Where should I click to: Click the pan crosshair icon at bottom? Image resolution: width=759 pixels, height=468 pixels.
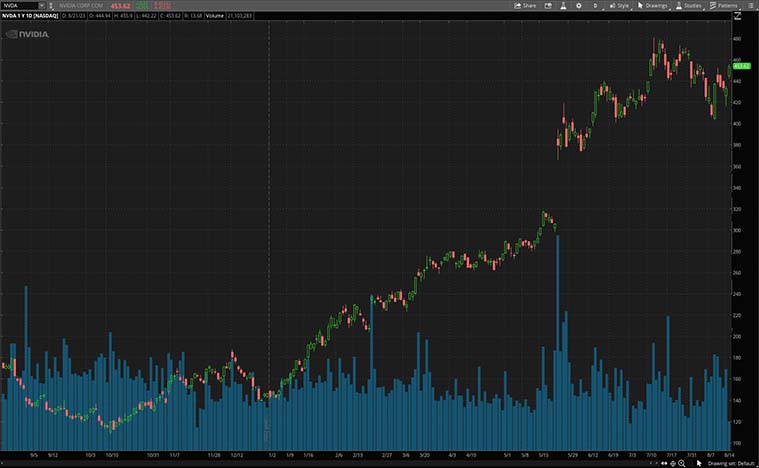point(673,464)
